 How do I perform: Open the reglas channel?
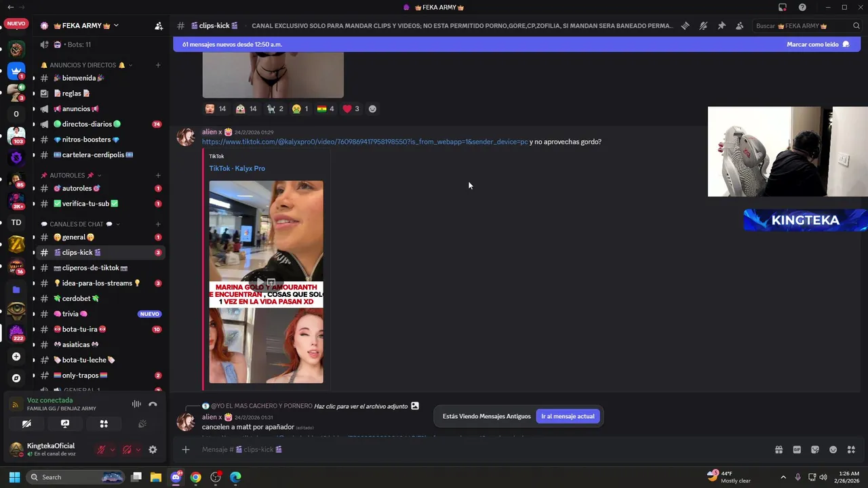point(101,94)
